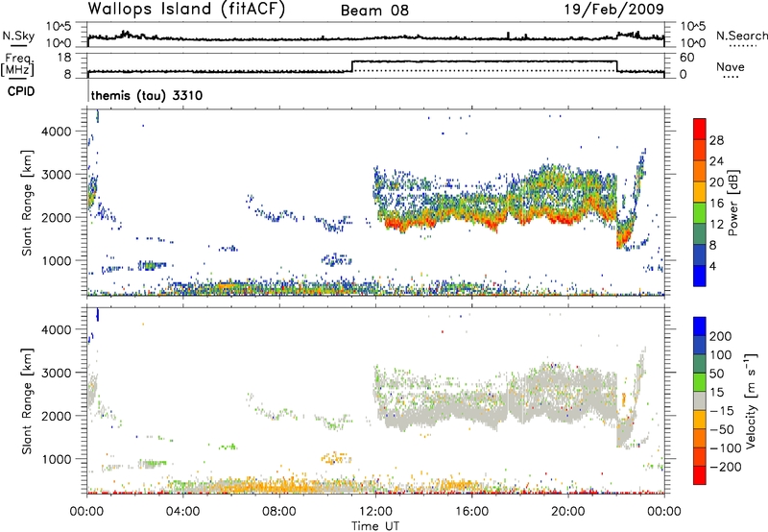The image size is (768, 532).
Task: Click the '16:00' time axis label
Action: point(471,512)
